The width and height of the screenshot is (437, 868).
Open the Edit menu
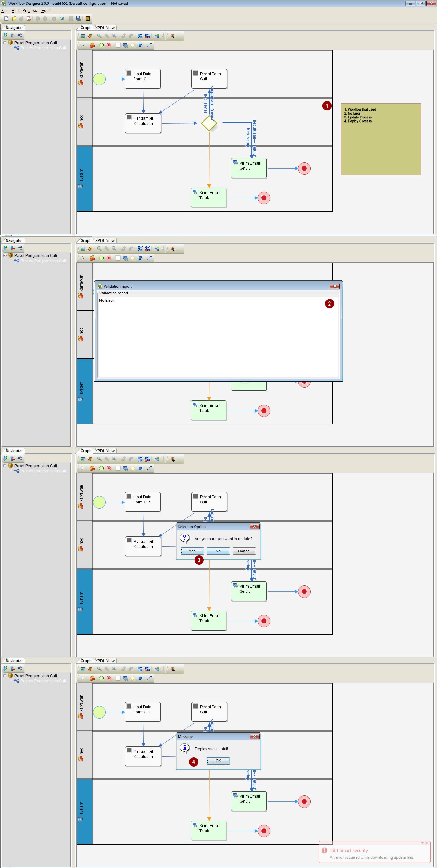15,11
